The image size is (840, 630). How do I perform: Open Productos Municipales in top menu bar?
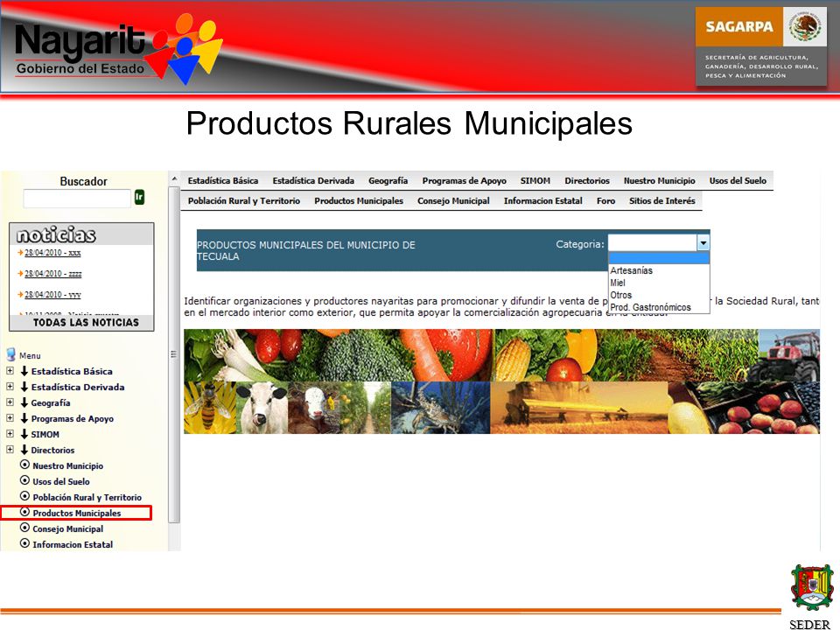coord(359,201)
